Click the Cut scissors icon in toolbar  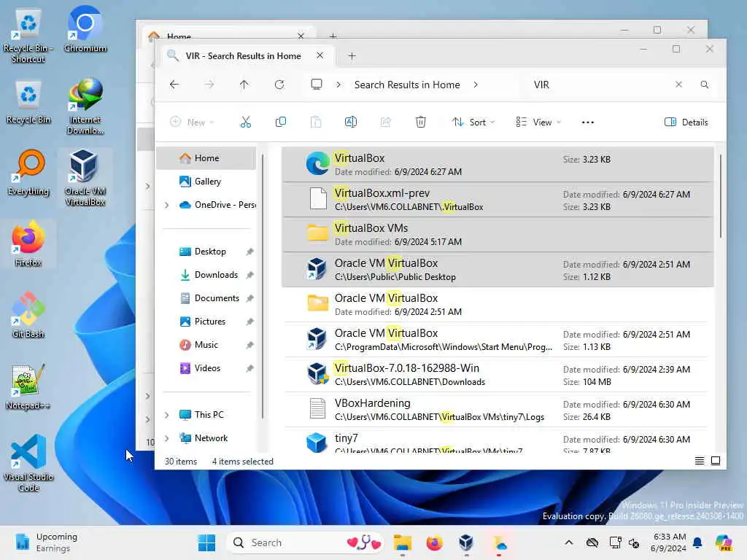(245, 122)
